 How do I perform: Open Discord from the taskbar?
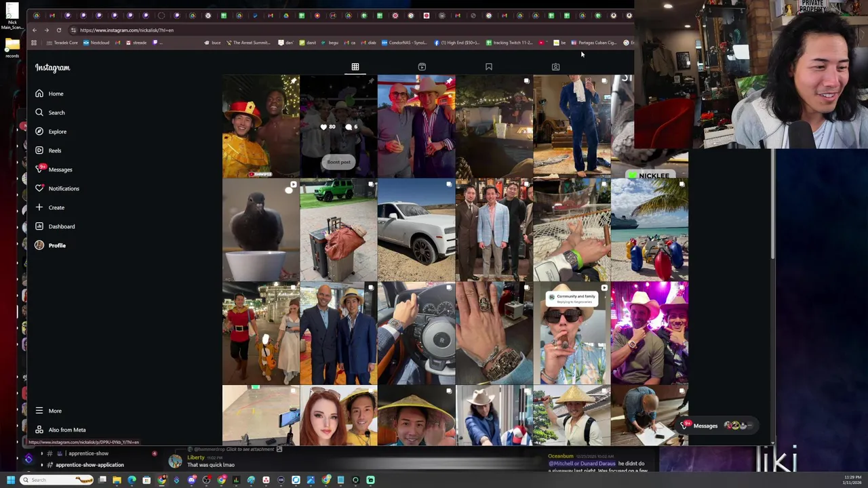click(x=191, y=480)
